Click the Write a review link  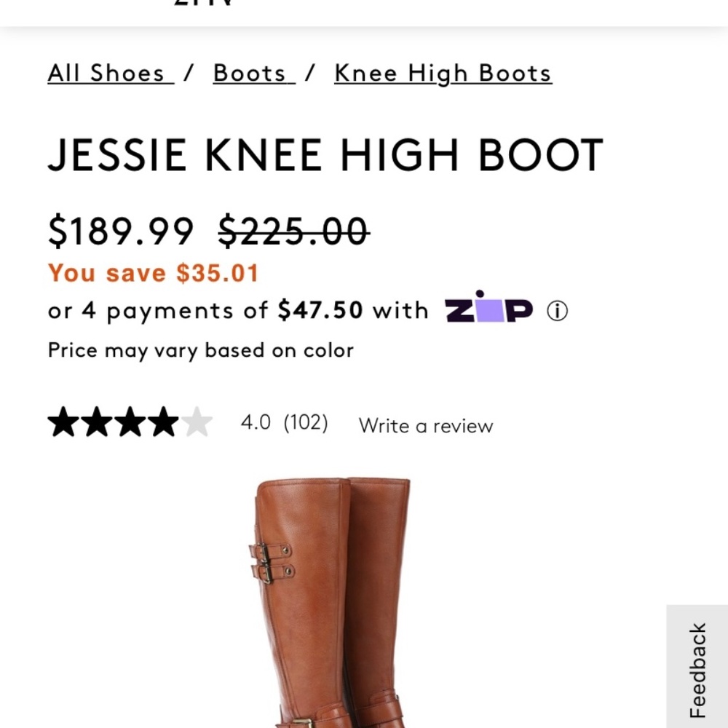[x=426, y=425]
